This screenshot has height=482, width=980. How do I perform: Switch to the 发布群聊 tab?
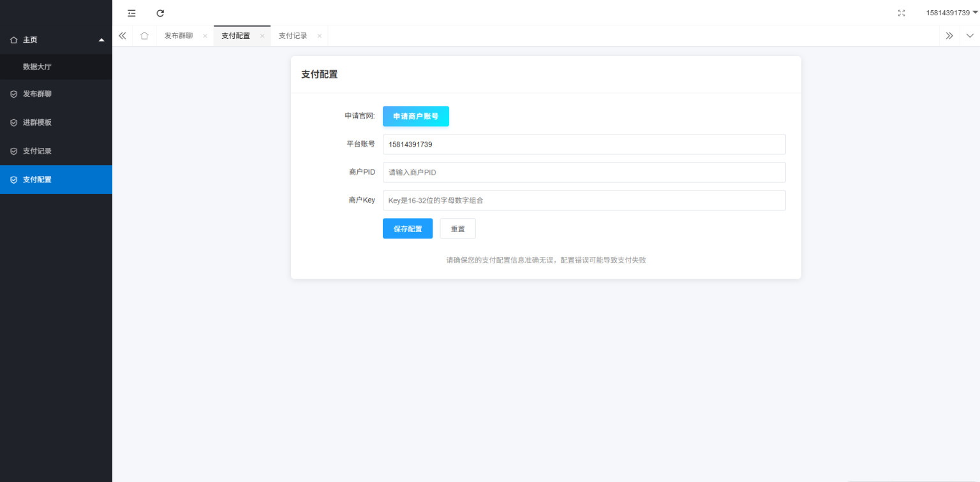coord(179,36)
